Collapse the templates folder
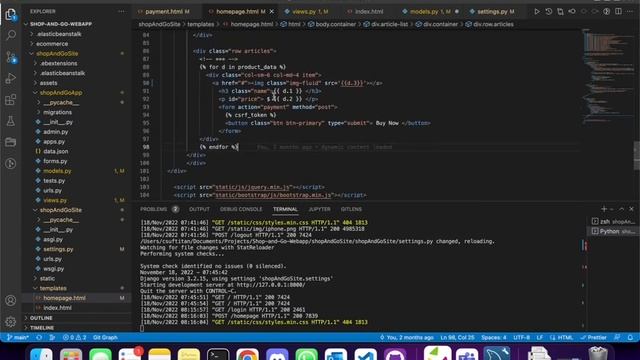Viewport: 640px width, 360px height. (53, 288)
